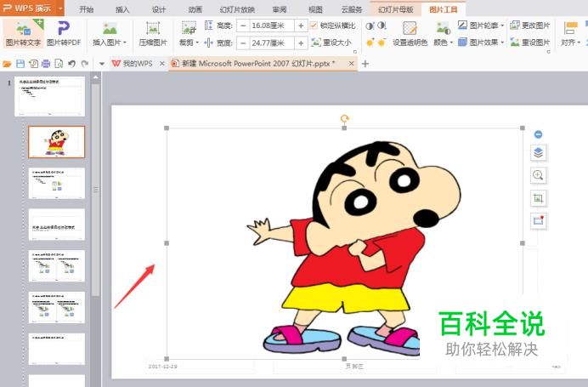Open the 幻灯片放映 ribbon tab
This screenshot has height=387, width=588.
237,9
